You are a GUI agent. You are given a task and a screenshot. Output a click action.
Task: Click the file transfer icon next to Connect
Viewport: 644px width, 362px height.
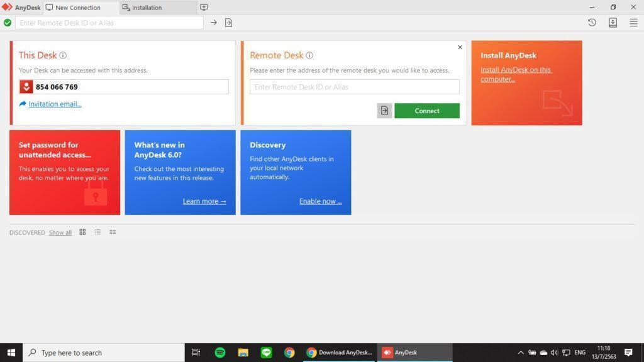(x=384, y=110)
